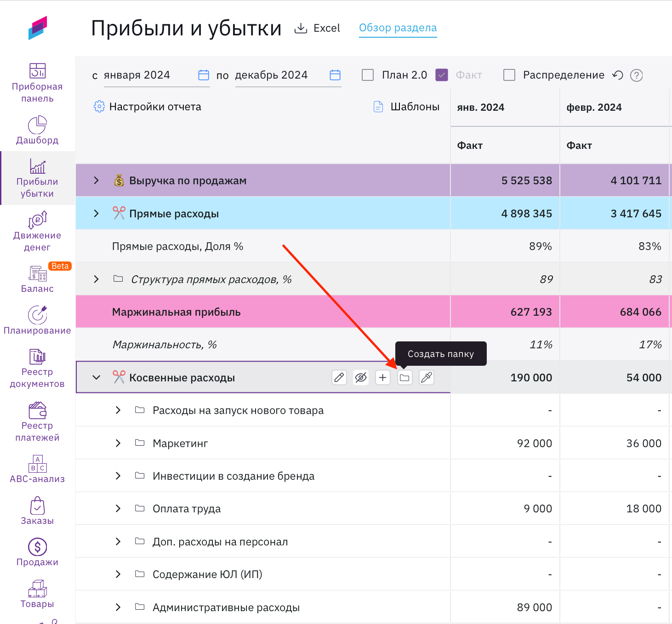Click the pencil edit icon on Косвенные расходы
672x624 pixels.
point(339,378)
